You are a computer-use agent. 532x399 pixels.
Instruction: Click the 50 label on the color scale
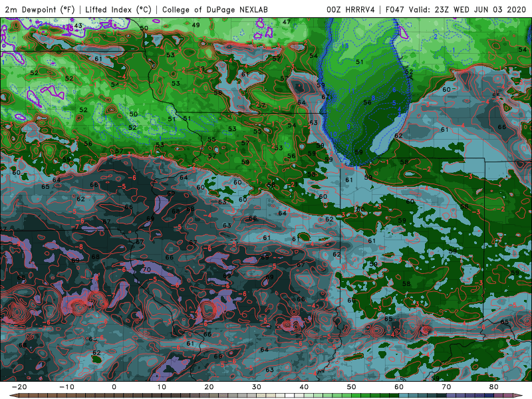pyautogui.click(x=352, y=387)
